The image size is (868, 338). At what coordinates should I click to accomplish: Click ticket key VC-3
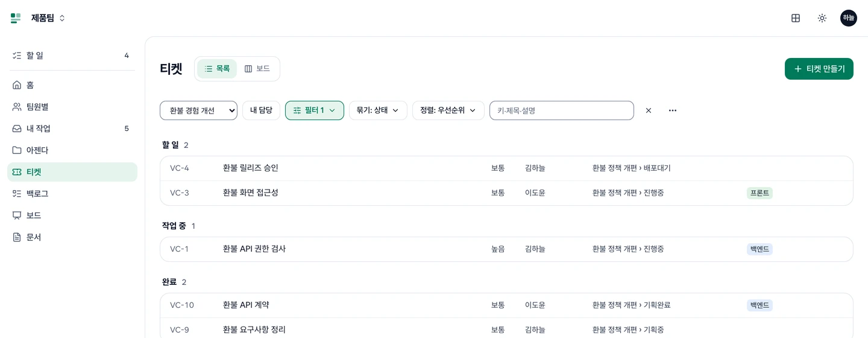coord(180,193)
